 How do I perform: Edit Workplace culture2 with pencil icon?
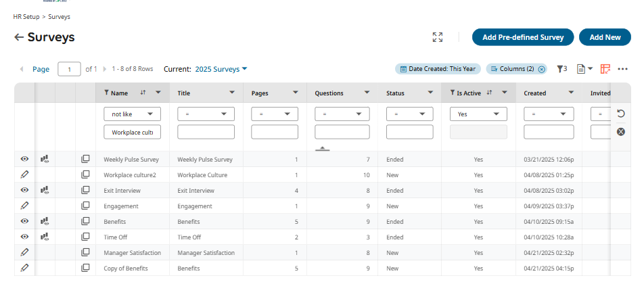(x=24, y=174)
